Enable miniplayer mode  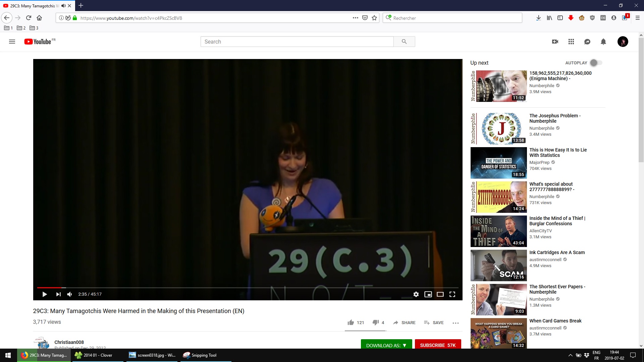tap(428, 294)
